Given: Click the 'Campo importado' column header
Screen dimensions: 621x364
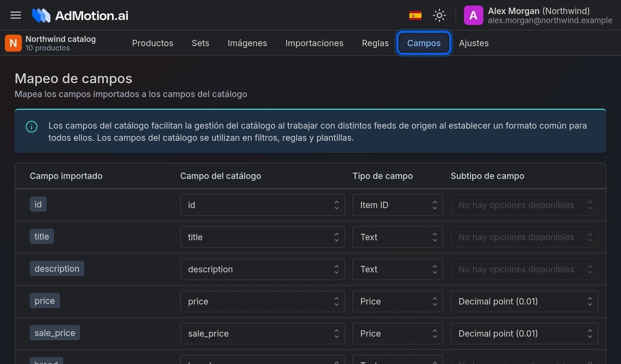Looking at the screenshot, I should coord(66,176).
